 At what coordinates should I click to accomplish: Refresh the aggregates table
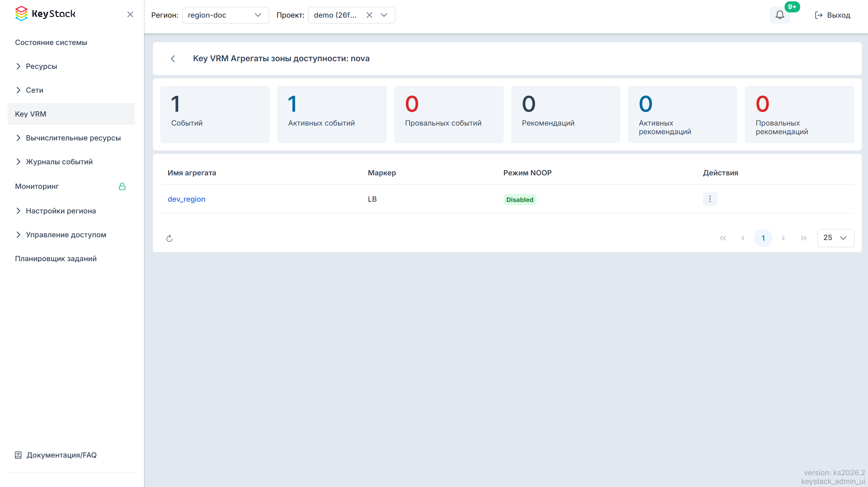[x=169, y=238]
